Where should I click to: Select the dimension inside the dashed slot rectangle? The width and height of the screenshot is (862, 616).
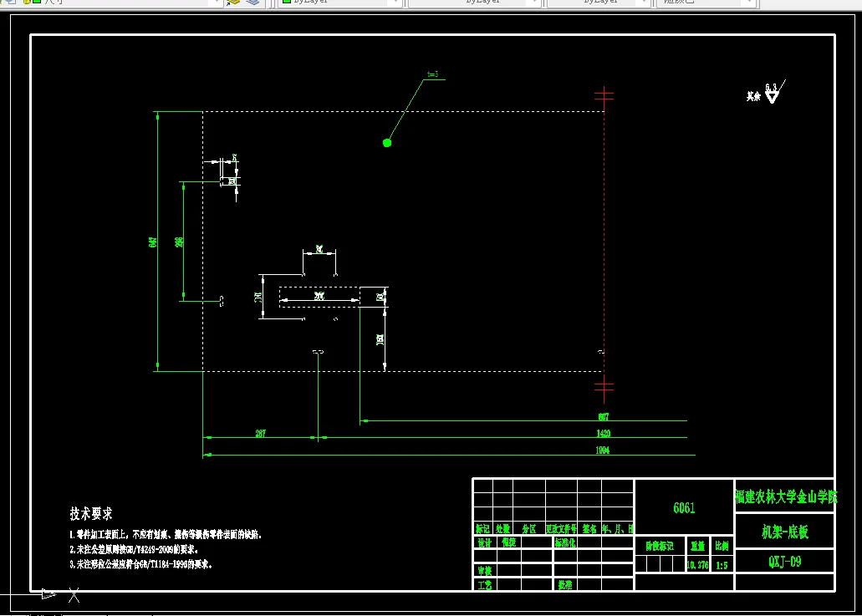coord(319,296)
